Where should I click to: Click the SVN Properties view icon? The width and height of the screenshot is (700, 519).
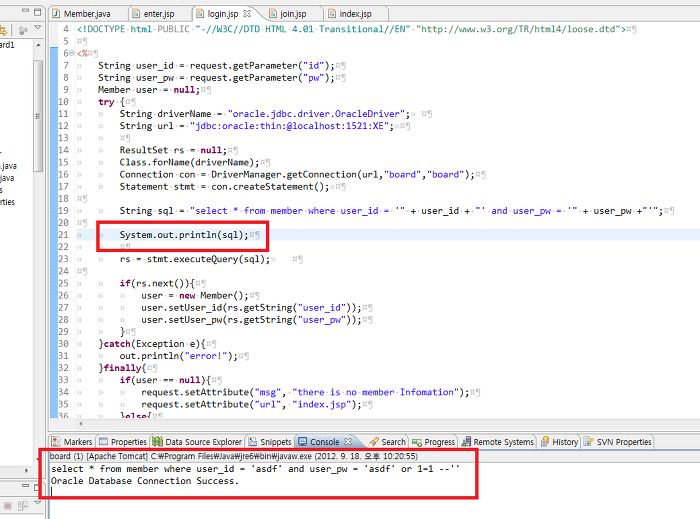(589, 442)
